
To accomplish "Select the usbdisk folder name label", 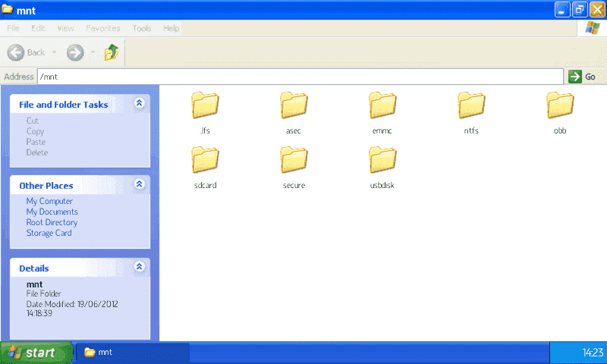I will point(382,185).
